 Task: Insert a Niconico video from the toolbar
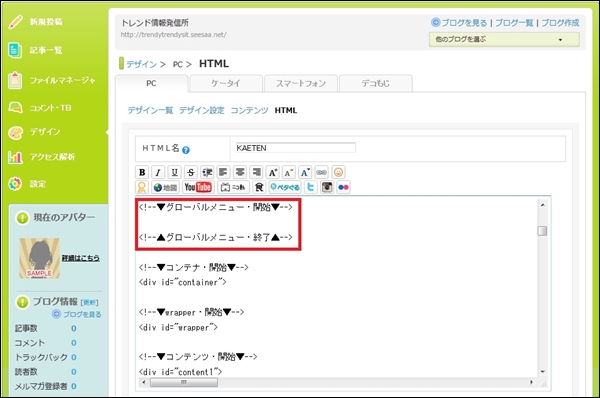pos(233,187)
